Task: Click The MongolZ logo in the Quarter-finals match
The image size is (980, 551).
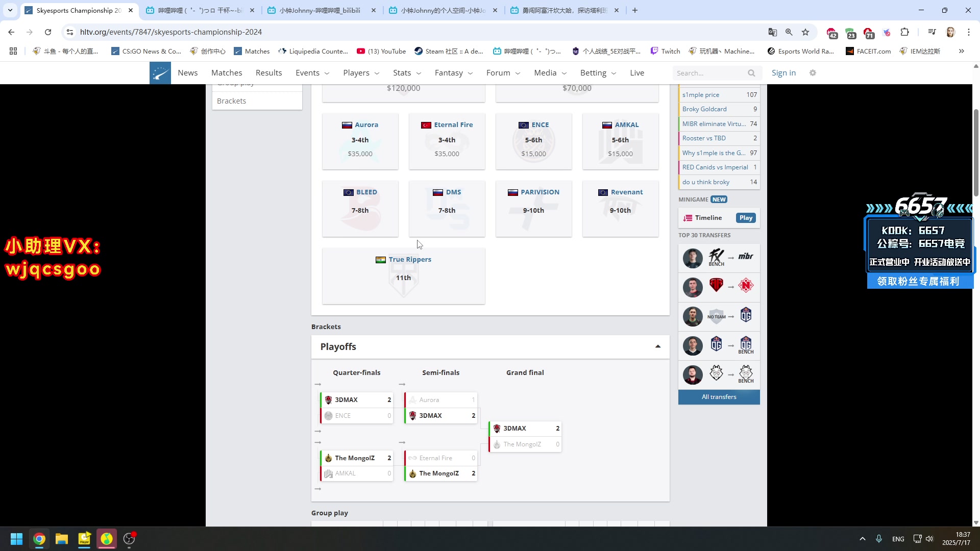Action: coord(328,458)
